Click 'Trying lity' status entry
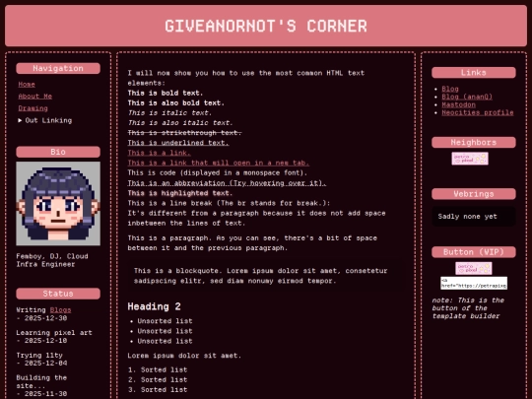Screen dimensions: 532x399 (39, 355)
